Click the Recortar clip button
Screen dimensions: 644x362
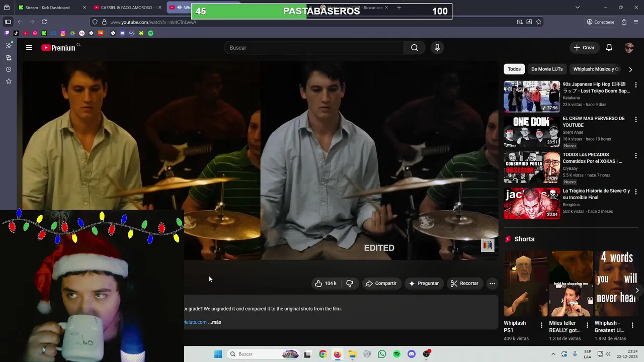click(x=464, y=284)
